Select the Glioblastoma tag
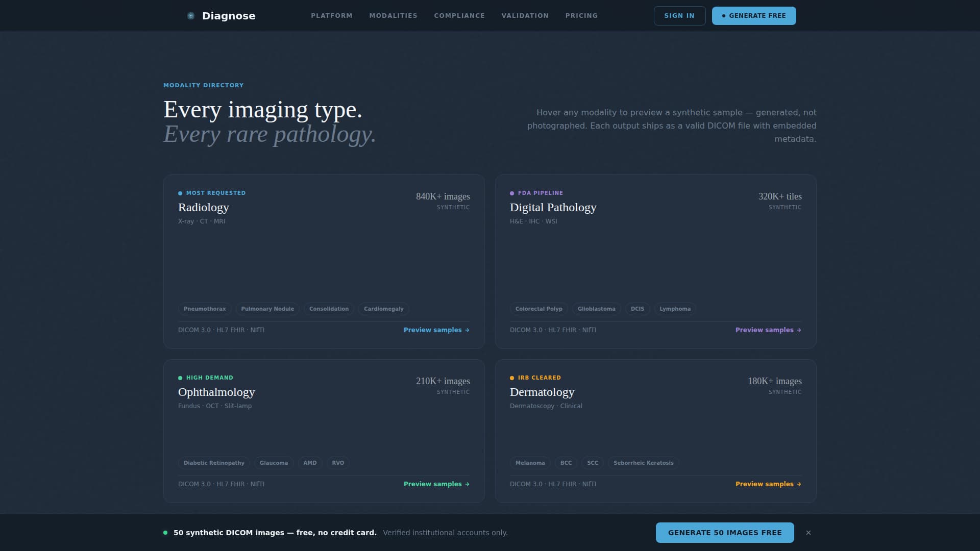 coord(596,309)
